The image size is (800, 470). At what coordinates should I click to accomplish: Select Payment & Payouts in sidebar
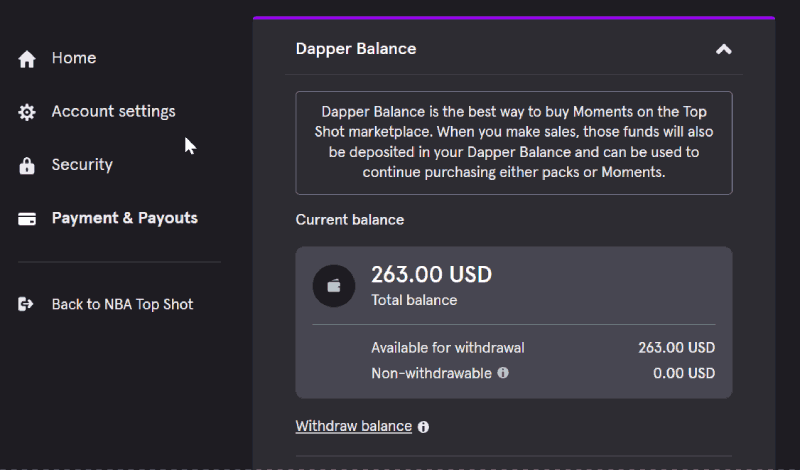click(x=124, y=218)
